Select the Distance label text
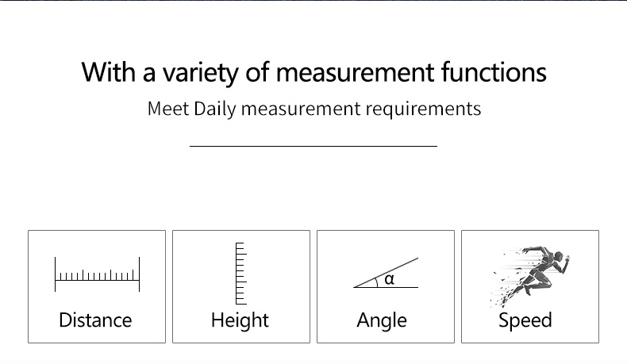 click(x=95, y=320)
